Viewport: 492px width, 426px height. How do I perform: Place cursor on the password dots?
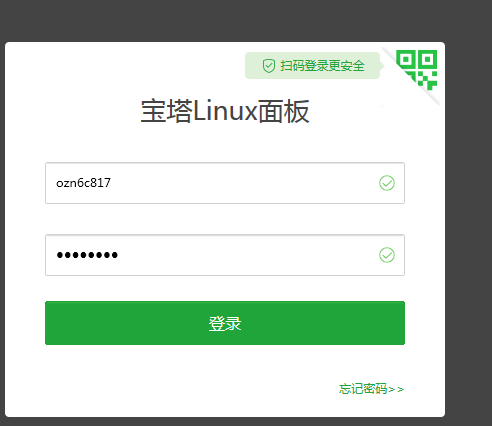tap(87, 255)
